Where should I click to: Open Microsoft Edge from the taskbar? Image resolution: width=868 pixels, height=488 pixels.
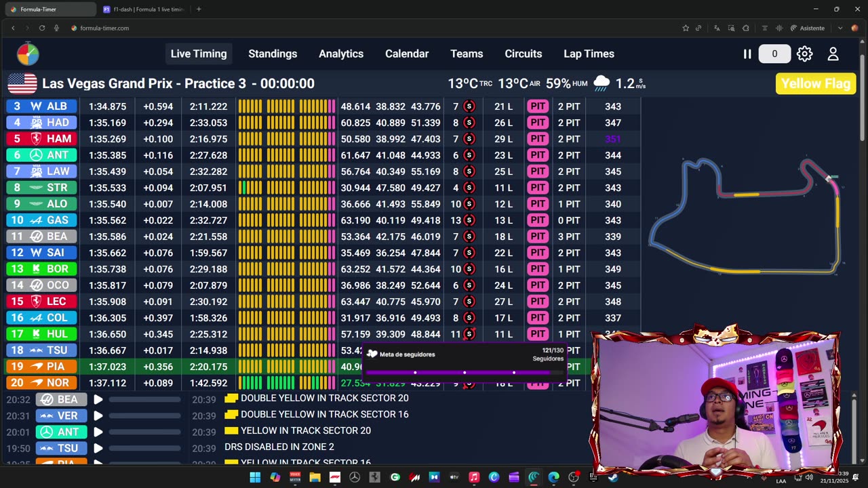[553, 477]
